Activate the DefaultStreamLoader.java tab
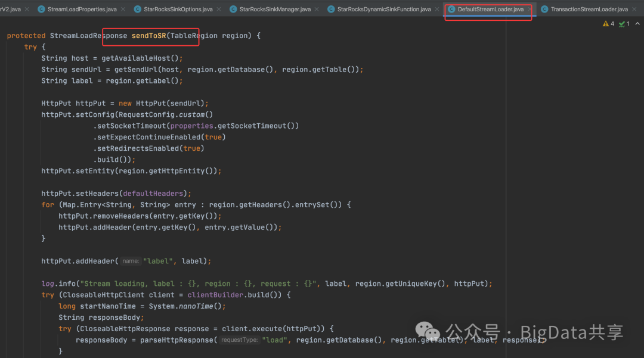This screenshot has width=644, height=358. [x=491, y=9]
